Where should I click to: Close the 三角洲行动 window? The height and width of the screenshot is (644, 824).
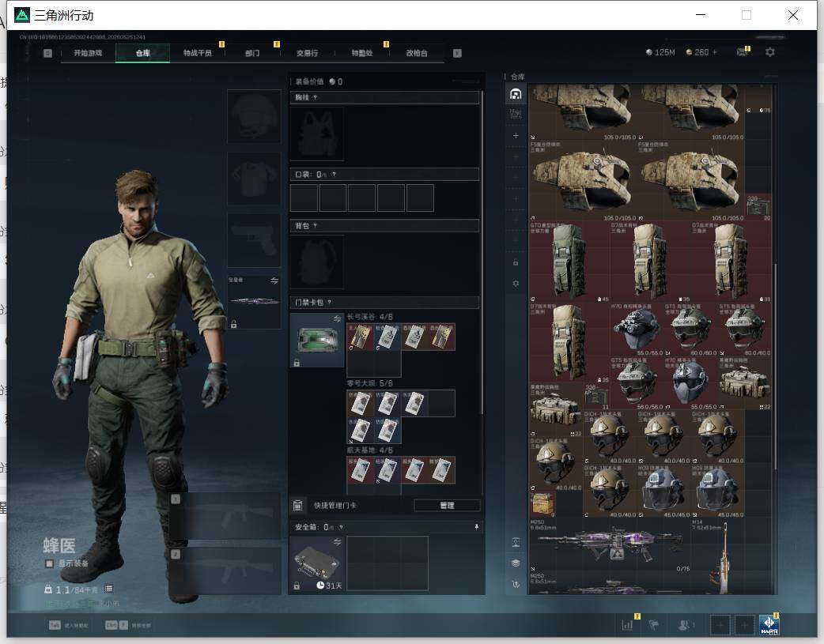click(x=793, y=15)
